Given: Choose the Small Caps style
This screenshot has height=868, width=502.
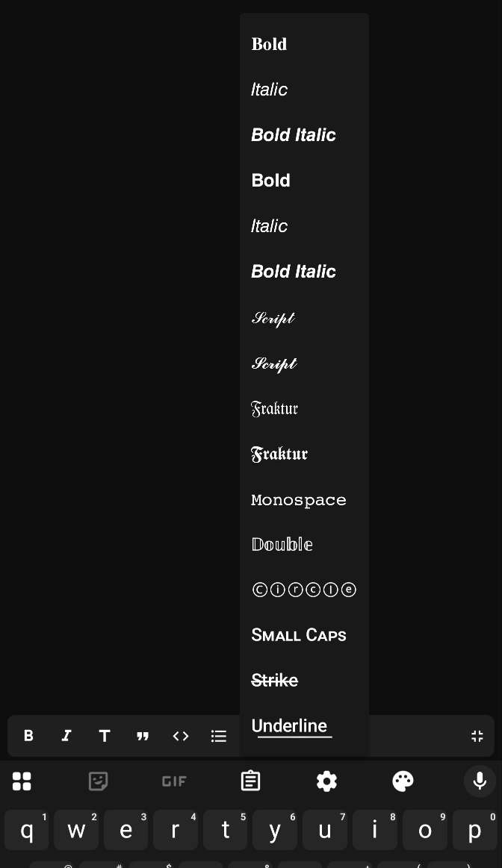Looking at the screenshot, I should click(x=299, y=635).
